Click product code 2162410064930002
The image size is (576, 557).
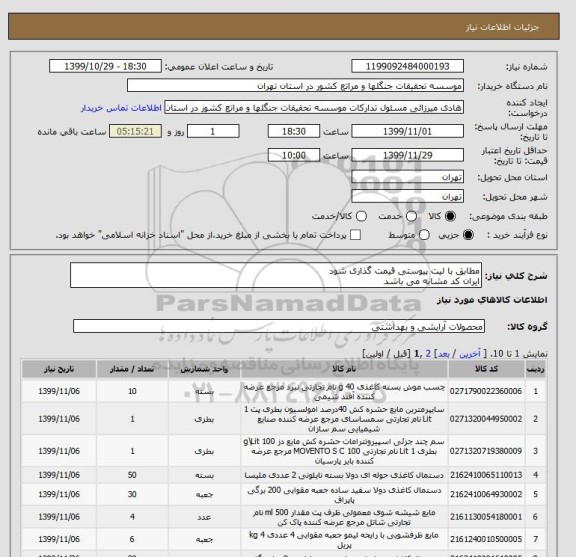486,494
